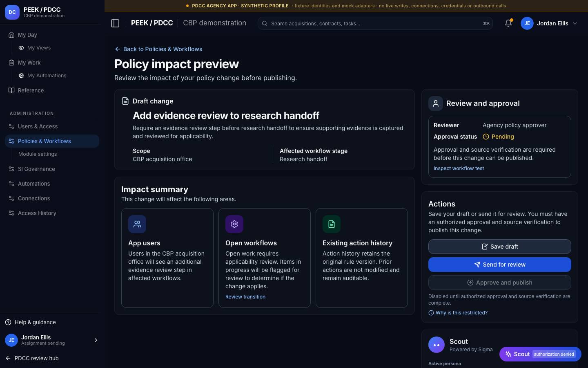Click the Review and approval person icon
Viewport: 588px width, 368px height.
[436, 103]
